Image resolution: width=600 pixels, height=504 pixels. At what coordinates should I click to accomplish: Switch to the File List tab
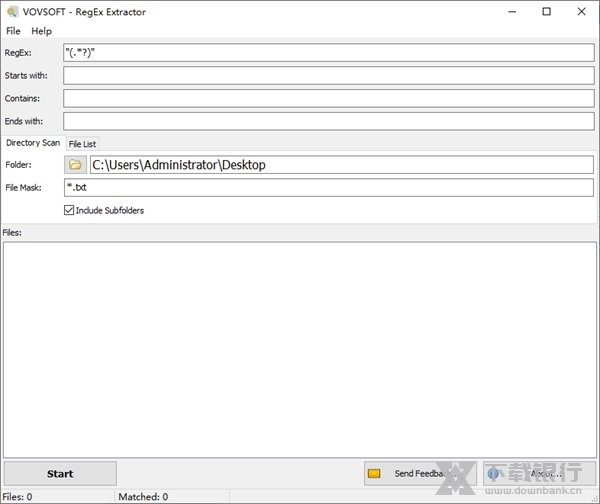(82, 144)
